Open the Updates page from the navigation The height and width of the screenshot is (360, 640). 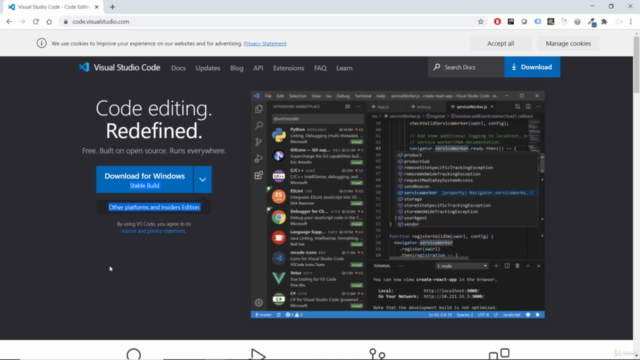[x=208, y=68]
